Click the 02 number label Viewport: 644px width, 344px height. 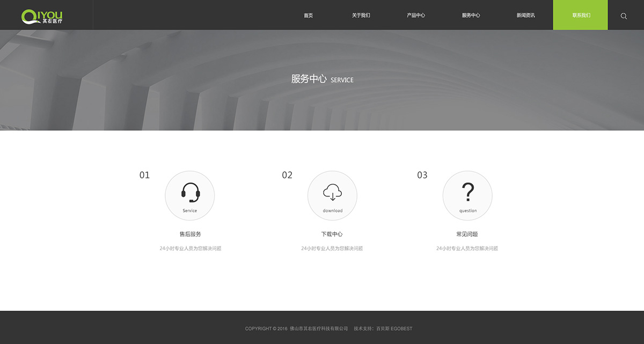(x=287, y=175)
